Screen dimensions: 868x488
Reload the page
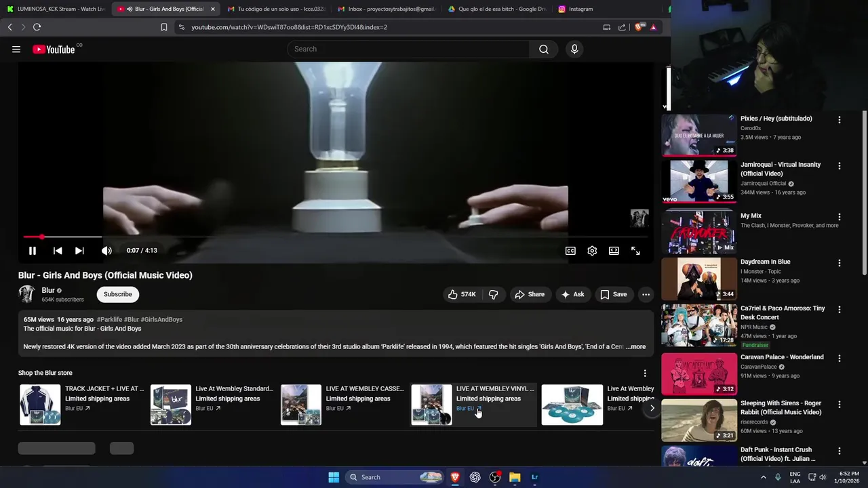pyautogui.click(x=37, y=27)
